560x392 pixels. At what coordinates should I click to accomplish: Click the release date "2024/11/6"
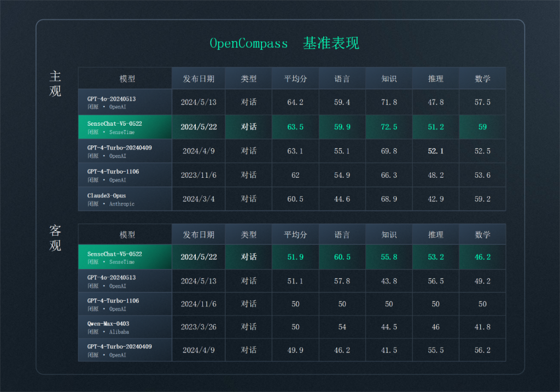[x=199, y=304]
